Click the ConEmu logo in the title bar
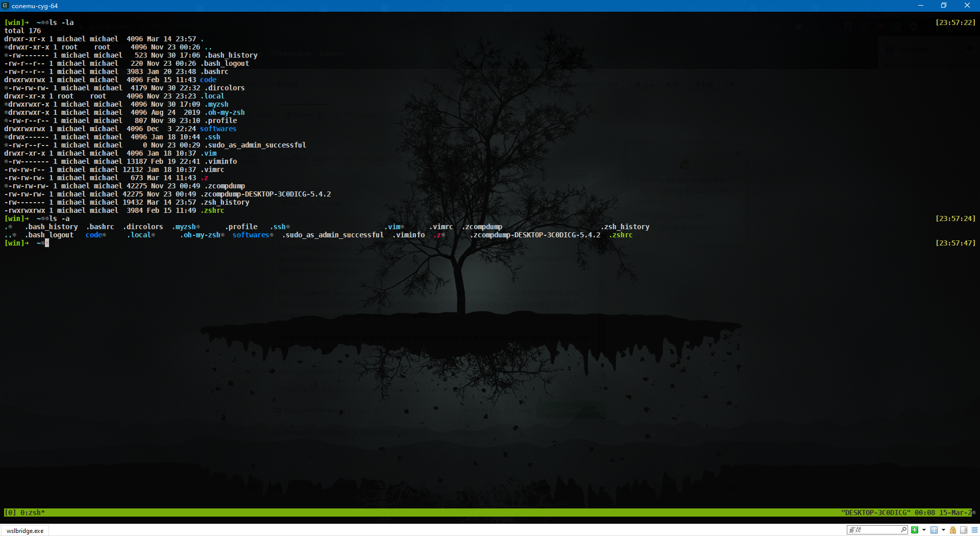 click(x=5, y=6)
